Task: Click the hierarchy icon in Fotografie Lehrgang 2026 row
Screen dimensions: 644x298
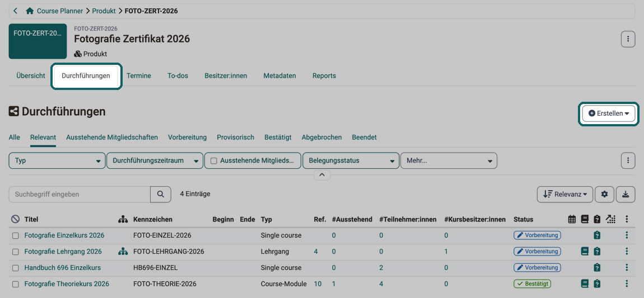Action: click(122, 251)
